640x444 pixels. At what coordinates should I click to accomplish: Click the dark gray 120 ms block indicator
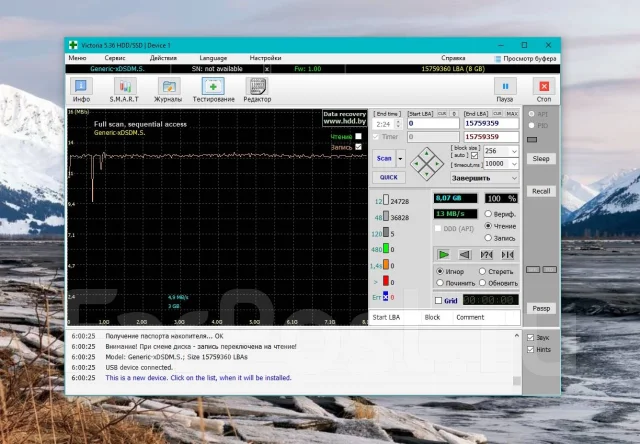386,233
